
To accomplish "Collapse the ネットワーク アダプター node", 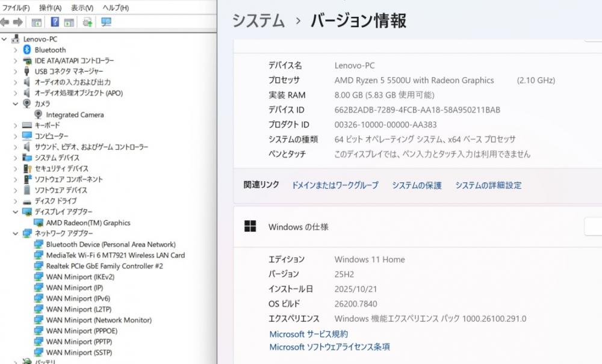I will tap(16, 233).
